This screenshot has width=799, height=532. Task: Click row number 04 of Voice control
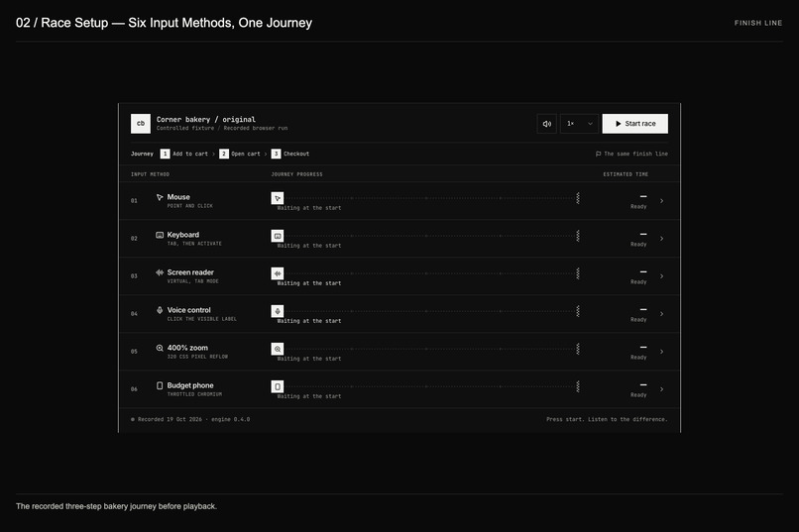(134, 314)
